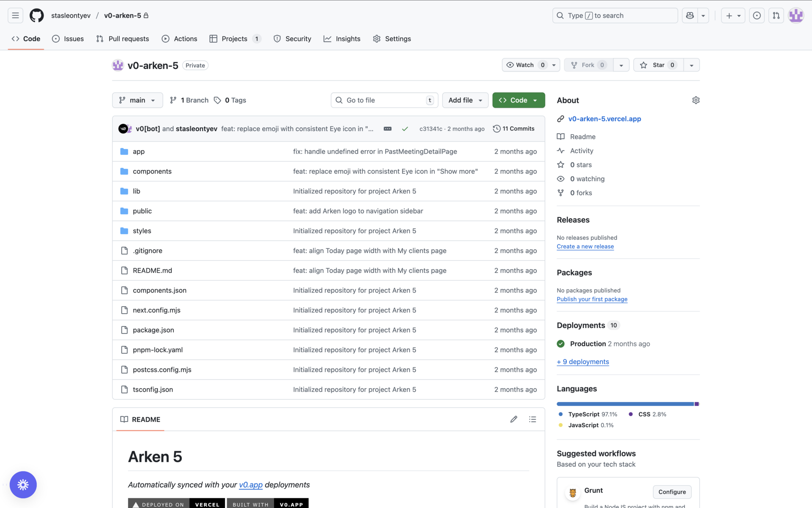812x508 pixels.
Task: Expand the Star lists dropdown arrow
Action: tap(691, 65)
